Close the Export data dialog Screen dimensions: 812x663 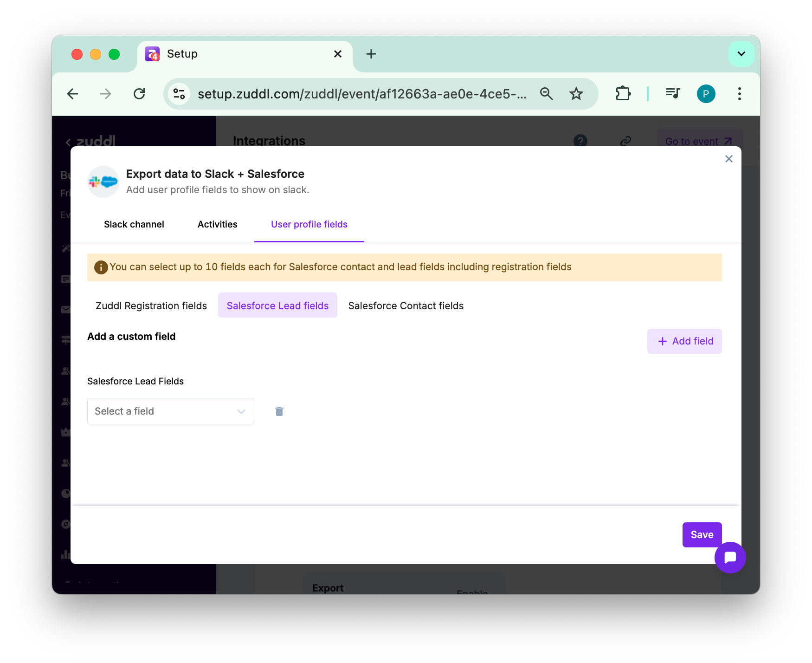pyautogui.click(x=729, y=159)
